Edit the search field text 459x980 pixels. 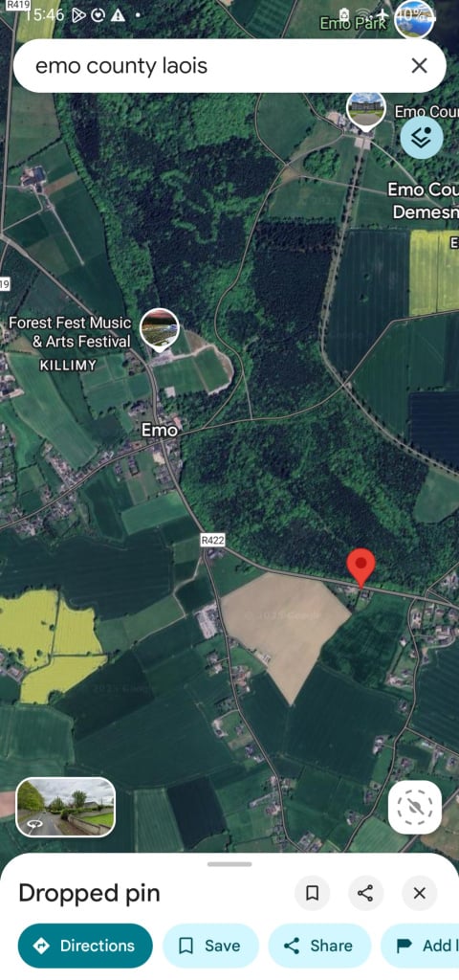click(212, 66)
